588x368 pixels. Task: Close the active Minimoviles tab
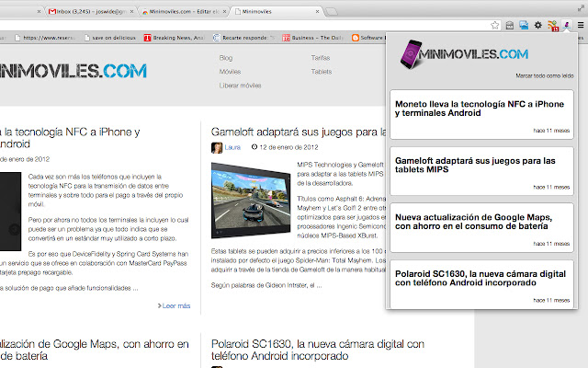click(317, 12)
